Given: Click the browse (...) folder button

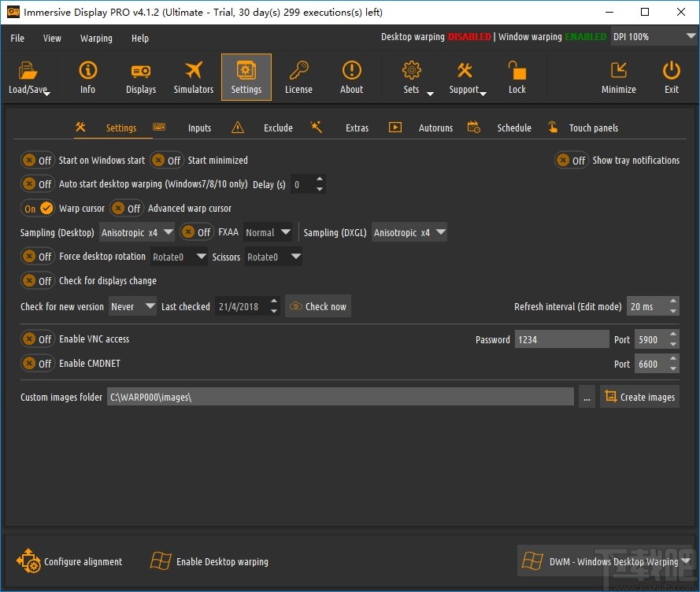Looking at the screenshot, I should coord(587,397).
